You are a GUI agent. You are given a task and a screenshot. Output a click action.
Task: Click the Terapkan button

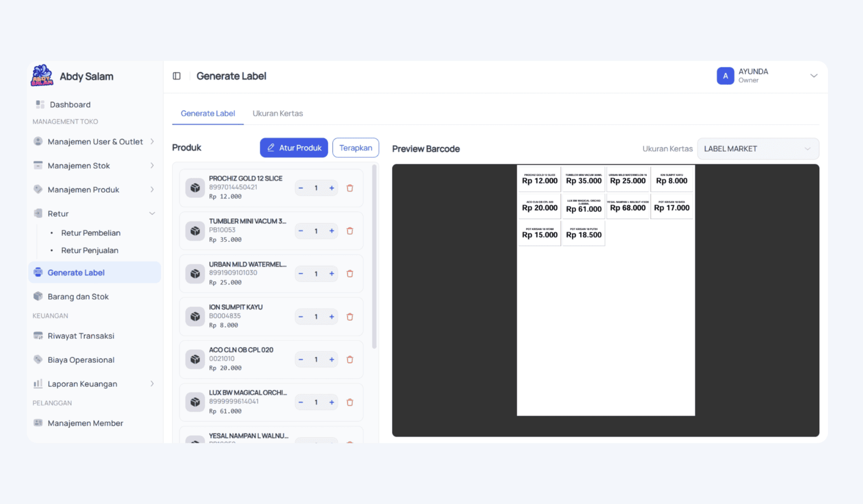click(356, 148)
